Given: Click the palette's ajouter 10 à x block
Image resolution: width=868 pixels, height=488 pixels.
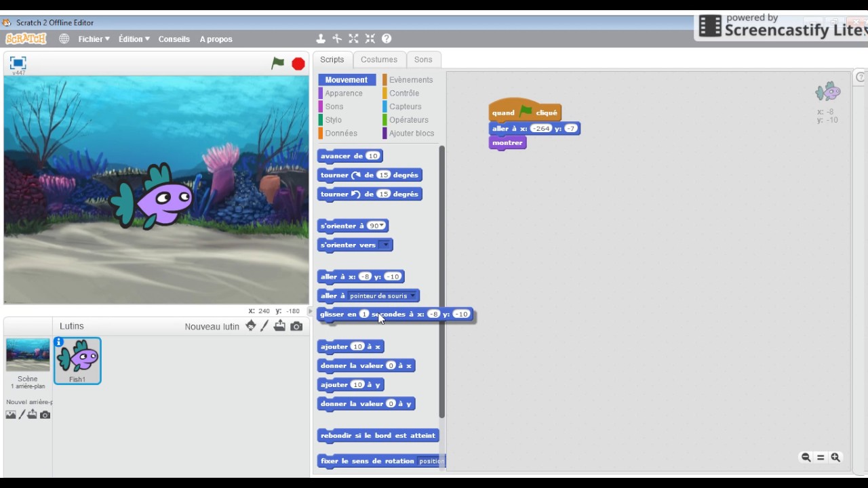Looking at the screenshot, I should tap(350, 346).
